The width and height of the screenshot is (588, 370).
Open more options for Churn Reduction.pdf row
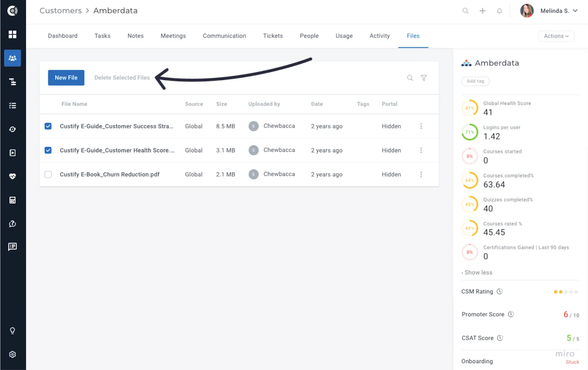[x=421, y=174]
